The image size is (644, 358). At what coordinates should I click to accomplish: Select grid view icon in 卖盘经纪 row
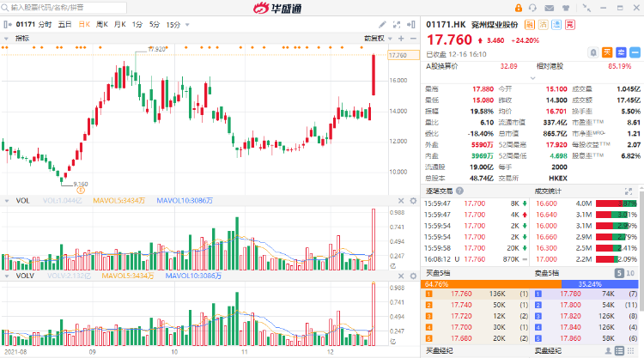coord(630,350)
